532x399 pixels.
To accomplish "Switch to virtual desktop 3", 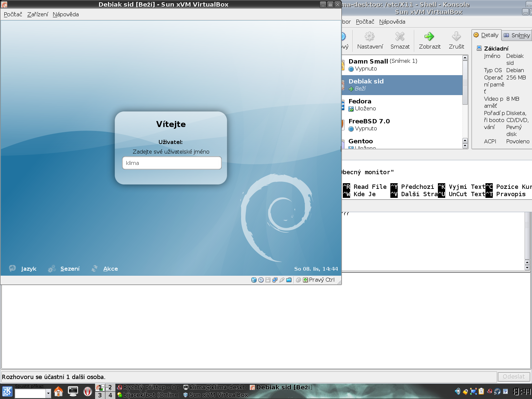I will [x=100, y=395].
